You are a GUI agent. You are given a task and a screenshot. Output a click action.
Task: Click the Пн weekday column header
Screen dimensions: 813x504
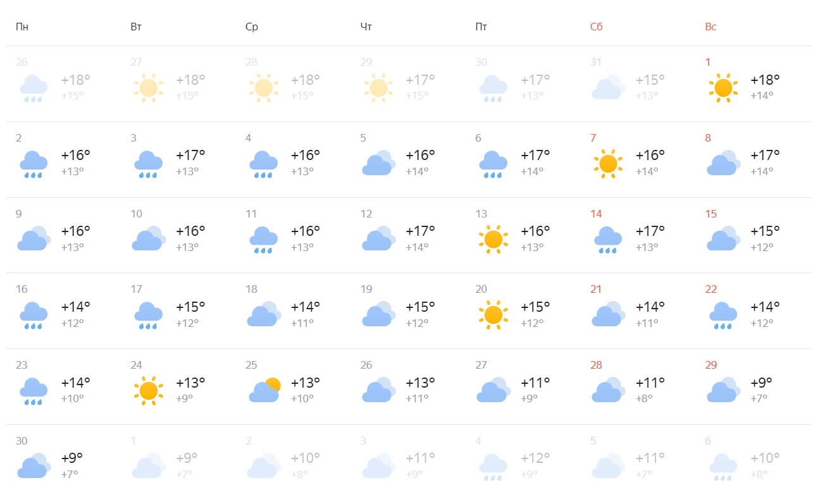[22, 27]
